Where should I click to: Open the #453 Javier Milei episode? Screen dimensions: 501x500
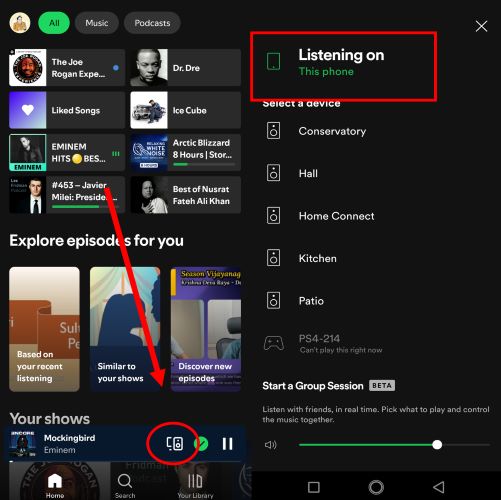(x=67, y=195)
